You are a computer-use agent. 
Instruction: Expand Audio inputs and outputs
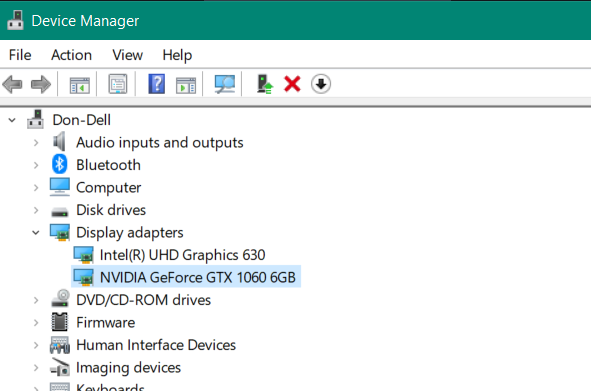point(36,143)
